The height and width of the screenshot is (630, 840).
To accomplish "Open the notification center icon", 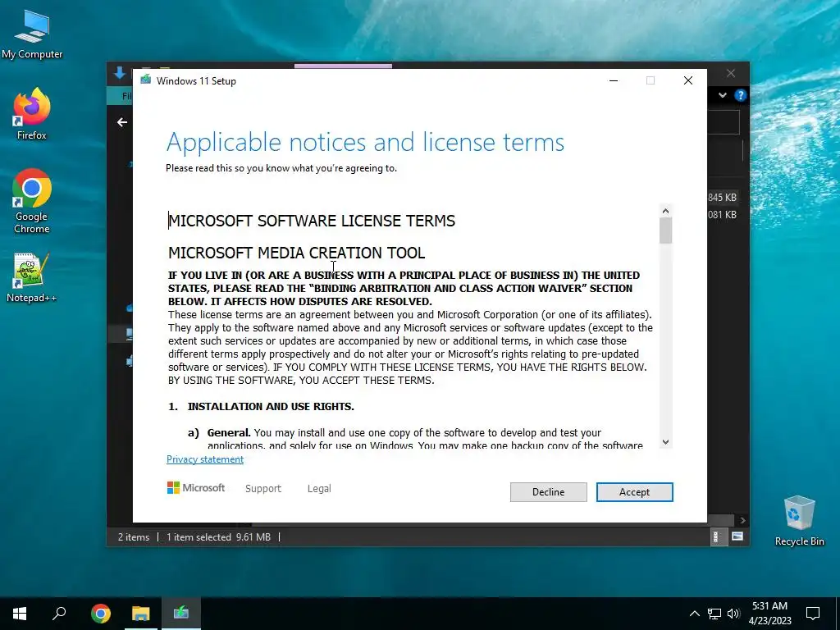I will 813,614.
